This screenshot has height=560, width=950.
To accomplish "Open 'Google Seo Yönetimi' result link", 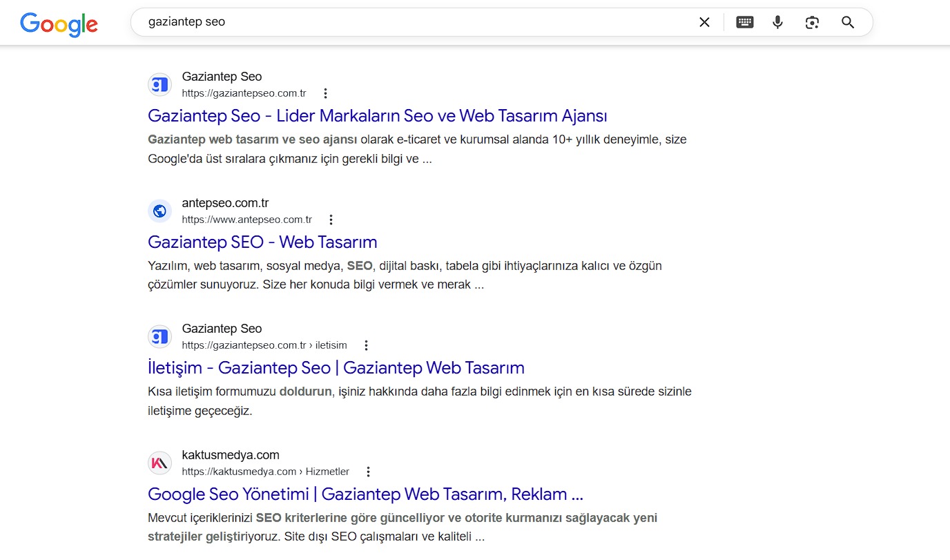I will click(365, 494).
